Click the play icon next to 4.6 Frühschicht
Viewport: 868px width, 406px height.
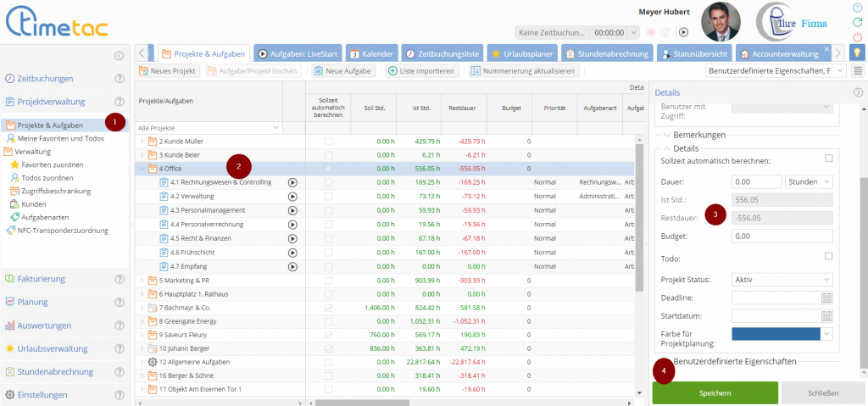tap(292, 253)
